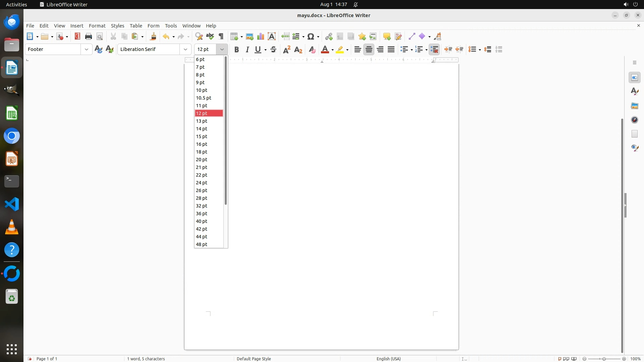Click Insert Special Character omega icon
644x362 pixels.
coord(311,36)
